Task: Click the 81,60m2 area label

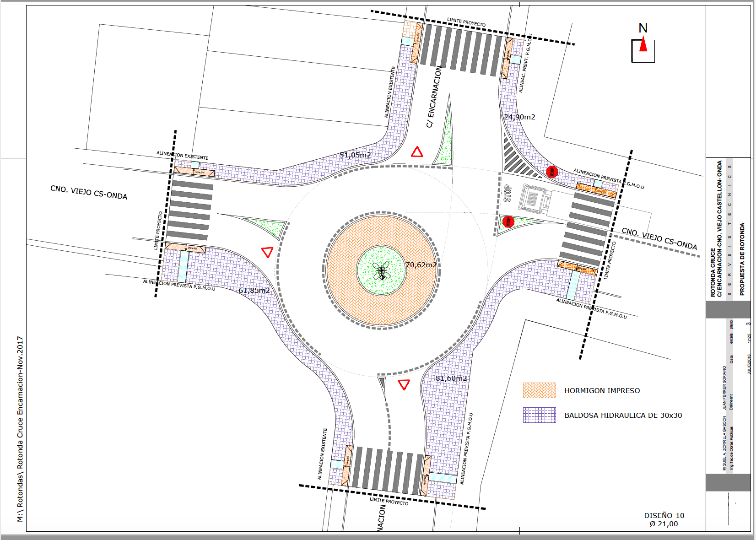Action: pos(451,378)
